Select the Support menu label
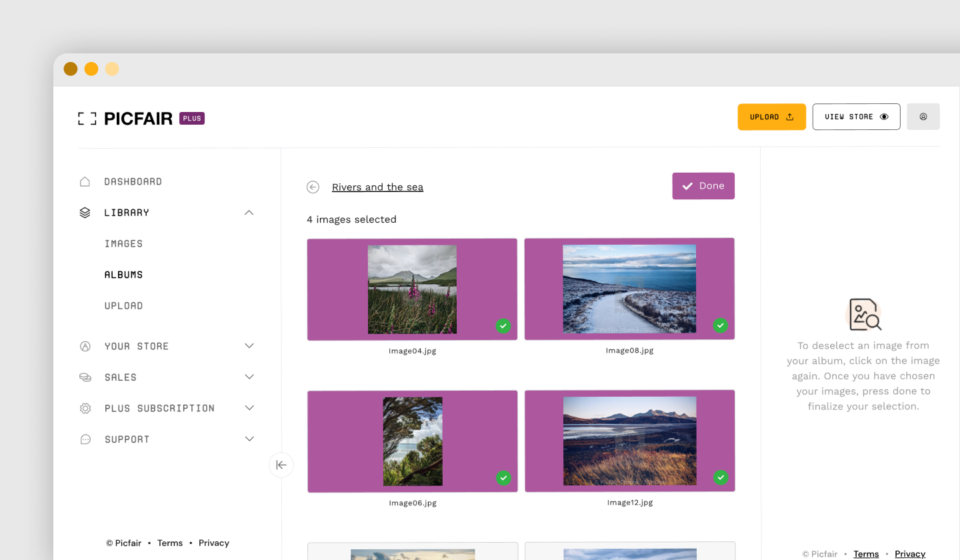The width and height of the screenshot is (960, 560). (x=127, y=439)
